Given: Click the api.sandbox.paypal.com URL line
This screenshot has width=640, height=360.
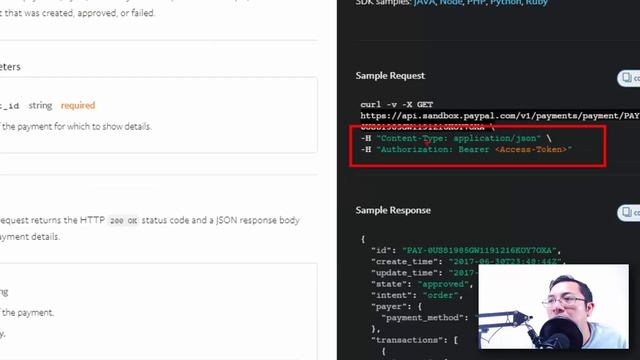Looking at the screenshot, I should tap(500, 116).
